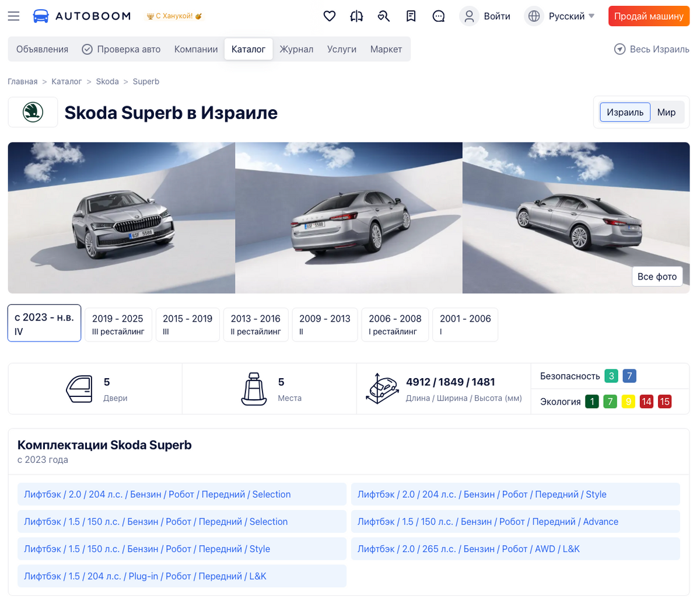Viewport: 700px width, 600px height.
Task: Open the Журнал tab
Action: pyautogui.click(x=296, y=49)
